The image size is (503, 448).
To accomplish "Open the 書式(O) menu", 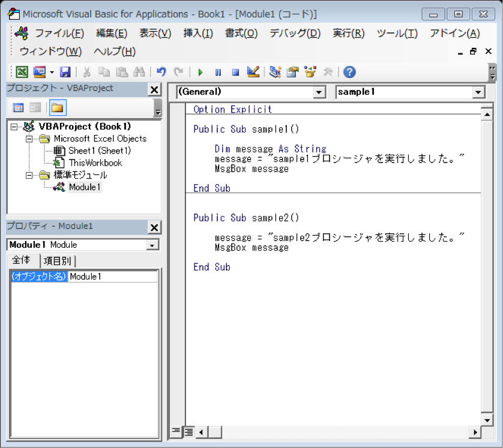I will [241, 34].
